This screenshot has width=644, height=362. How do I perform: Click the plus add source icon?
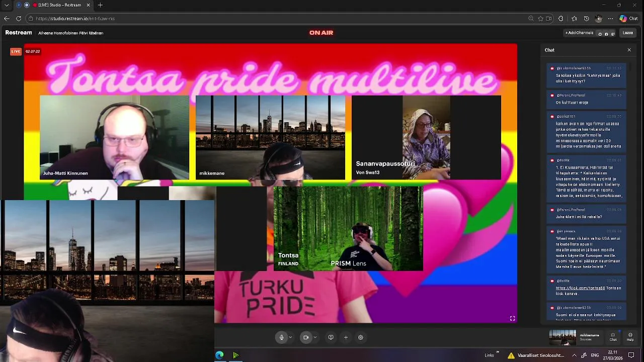(346, 337)
